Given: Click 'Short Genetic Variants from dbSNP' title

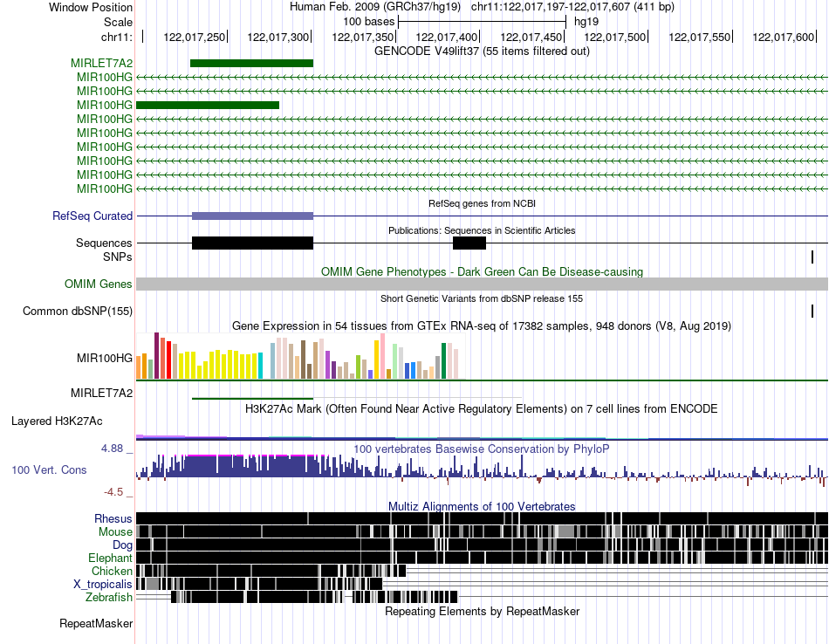Looking at the screenshot, I should tap(483, 298).
